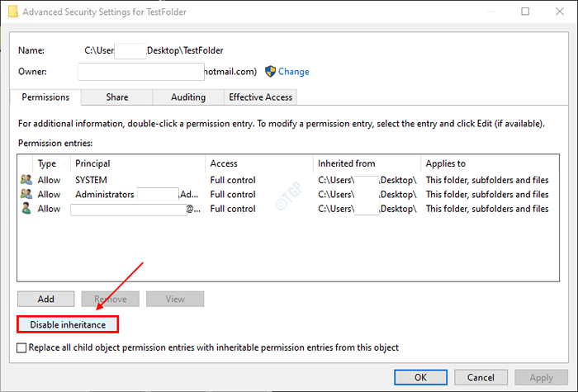The width and height of the screenshot is (578, 392).
Task: Click the Change owner link
Action: [294, 72]
